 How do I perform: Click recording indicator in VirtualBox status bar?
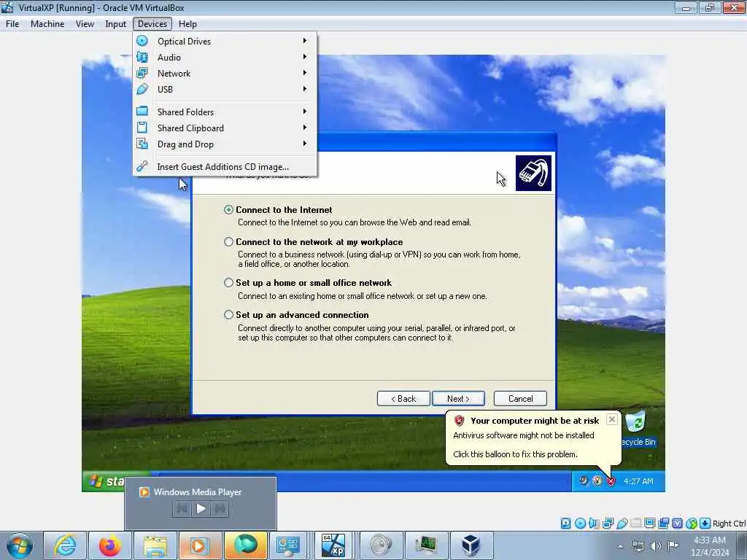663,524
